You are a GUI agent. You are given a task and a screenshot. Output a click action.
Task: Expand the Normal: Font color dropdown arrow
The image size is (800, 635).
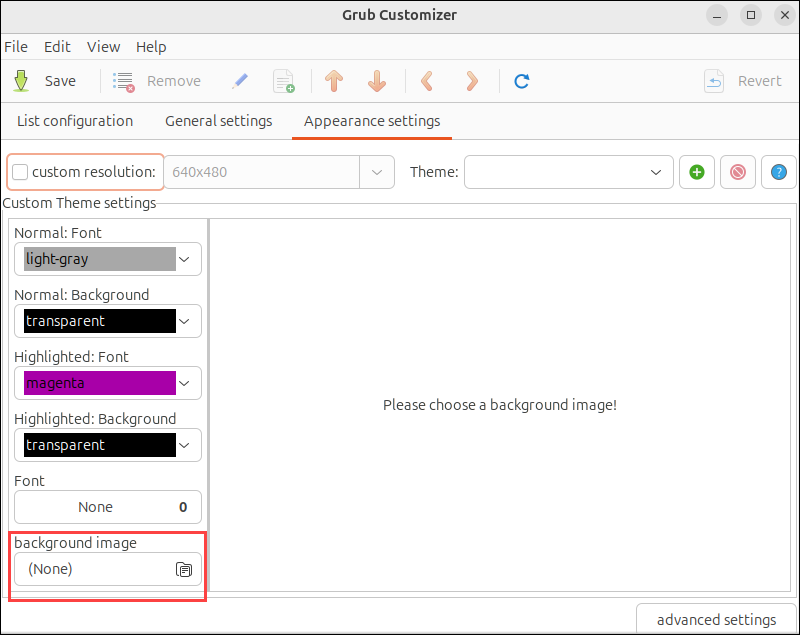[184, 259]
